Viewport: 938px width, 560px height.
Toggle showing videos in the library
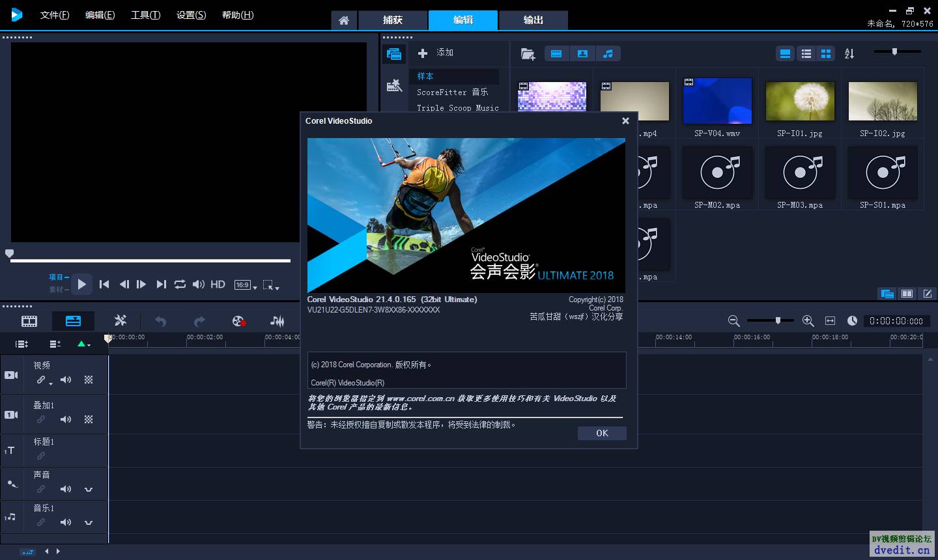click(x=556, y=53)
